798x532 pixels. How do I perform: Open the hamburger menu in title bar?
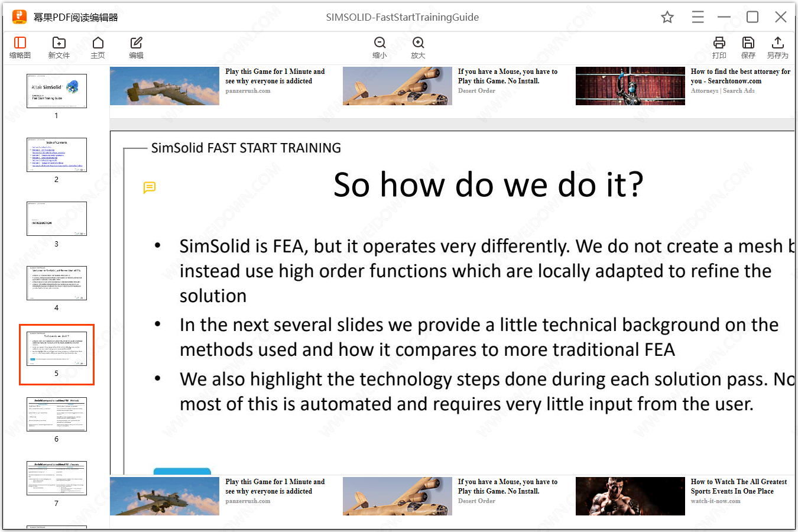coord(698,17)
